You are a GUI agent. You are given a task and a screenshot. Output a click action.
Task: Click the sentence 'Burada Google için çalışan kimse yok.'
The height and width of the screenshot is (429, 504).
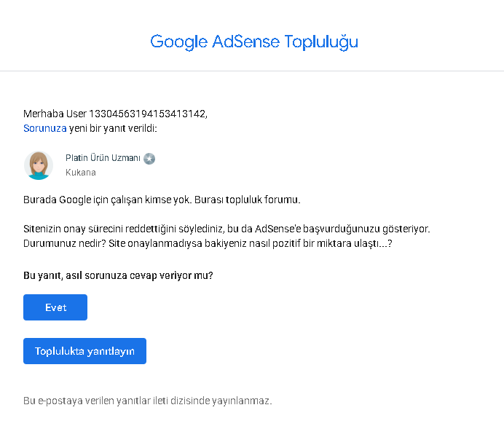click(108, 200)
